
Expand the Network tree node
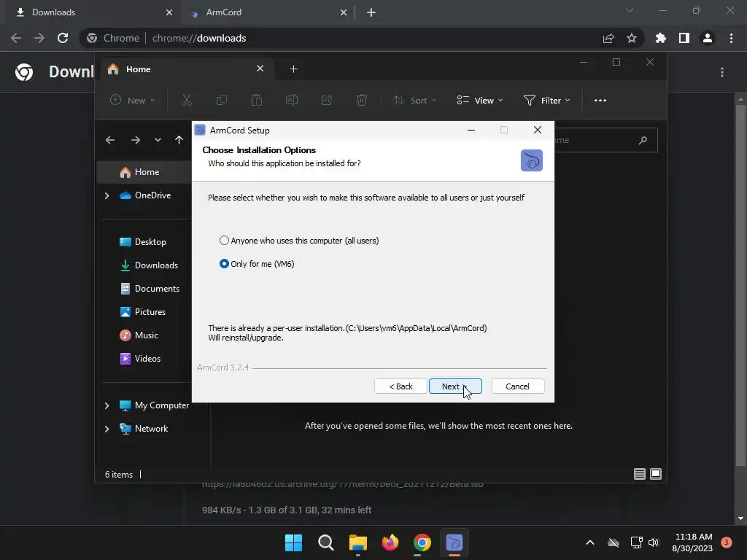click(x=107, y=429)
